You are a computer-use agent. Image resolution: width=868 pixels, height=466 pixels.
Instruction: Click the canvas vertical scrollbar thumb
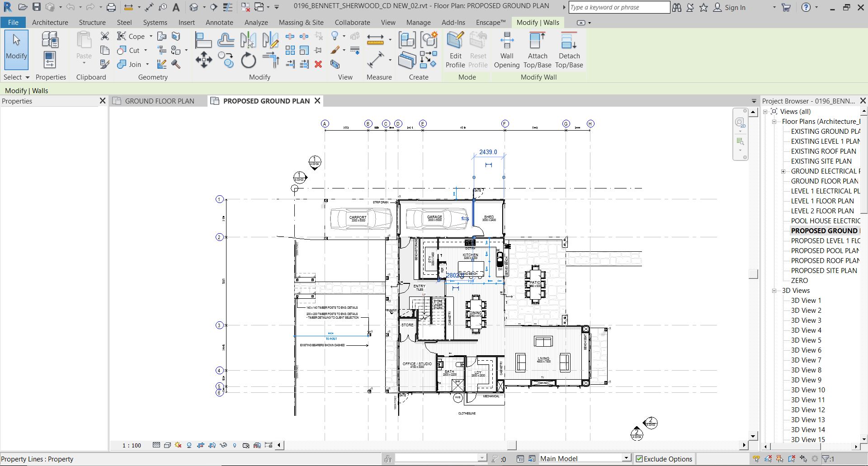753,274
